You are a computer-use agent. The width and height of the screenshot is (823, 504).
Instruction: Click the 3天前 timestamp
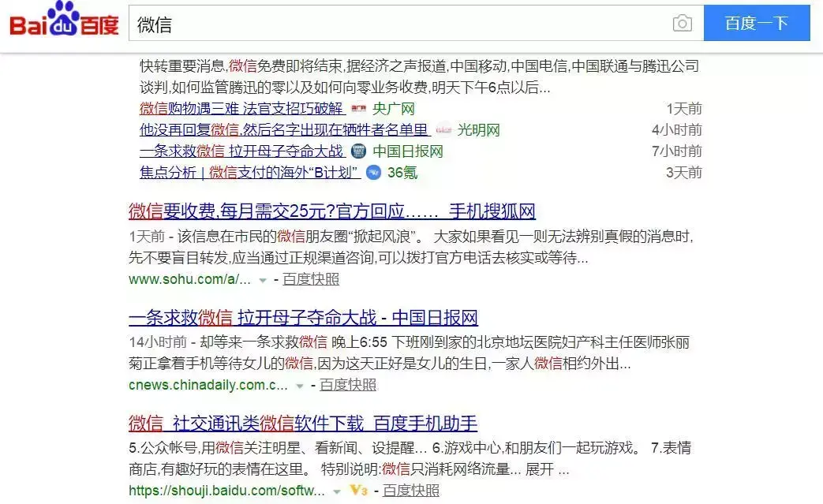(684, 173)
